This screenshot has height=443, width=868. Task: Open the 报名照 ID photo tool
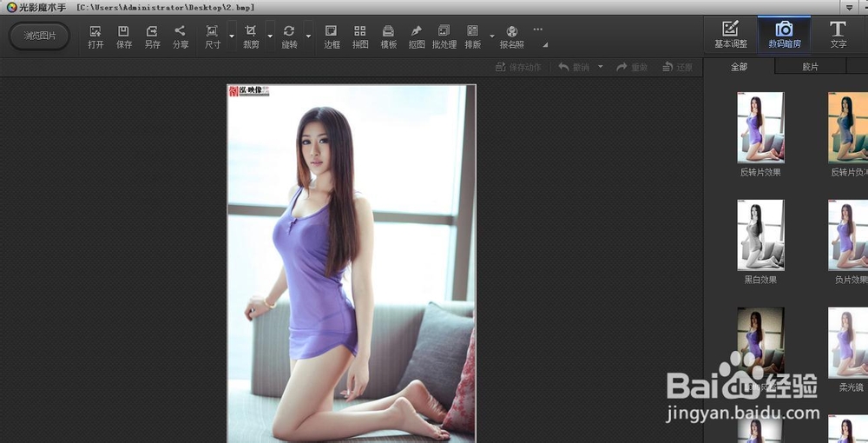point(511,37)
